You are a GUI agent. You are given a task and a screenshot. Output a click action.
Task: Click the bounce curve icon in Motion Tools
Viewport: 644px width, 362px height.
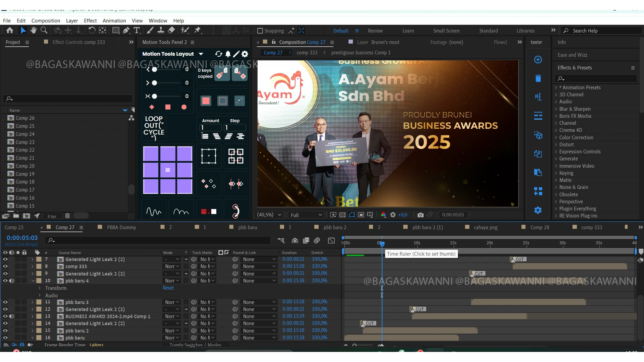click(181, 212)
